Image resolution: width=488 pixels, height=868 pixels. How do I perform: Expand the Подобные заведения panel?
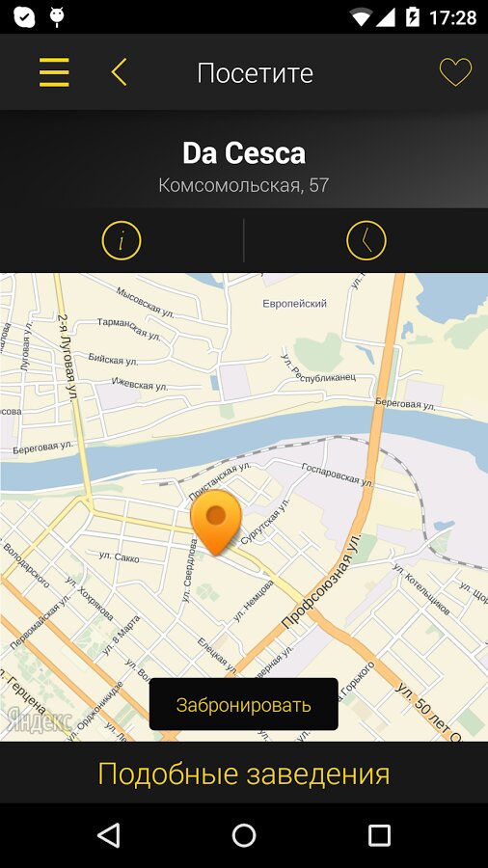(x=244, y=773)
